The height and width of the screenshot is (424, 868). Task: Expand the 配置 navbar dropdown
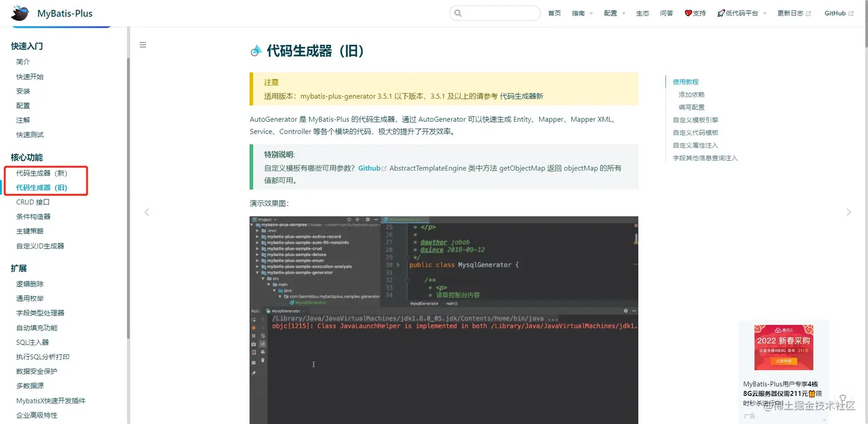(614, 13)
